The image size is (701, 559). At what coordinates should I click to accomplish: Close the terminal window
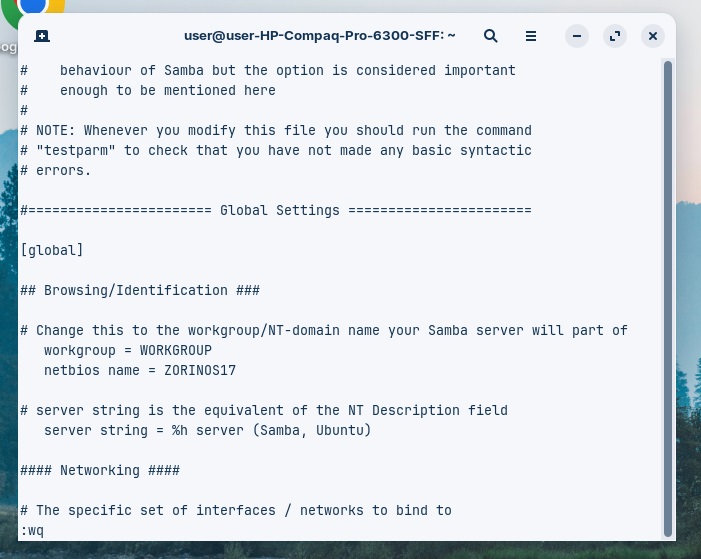(653, 36)
